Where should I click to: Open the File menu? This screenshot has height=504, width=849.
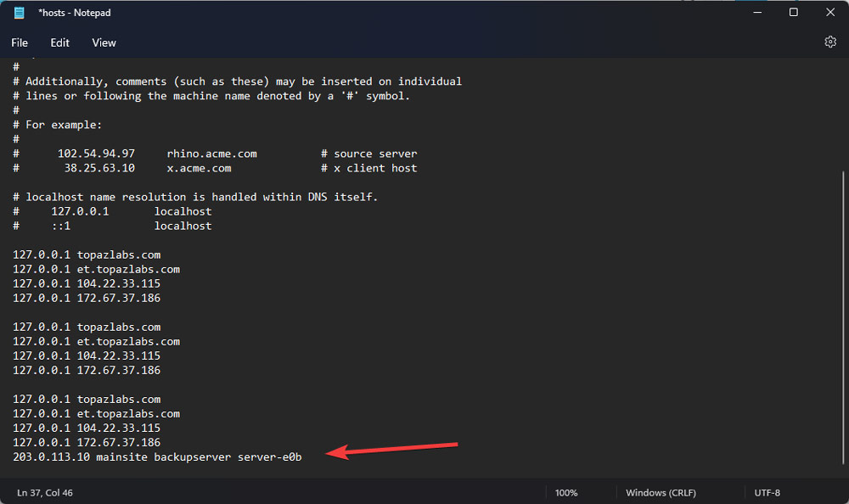tap(20, 42)
